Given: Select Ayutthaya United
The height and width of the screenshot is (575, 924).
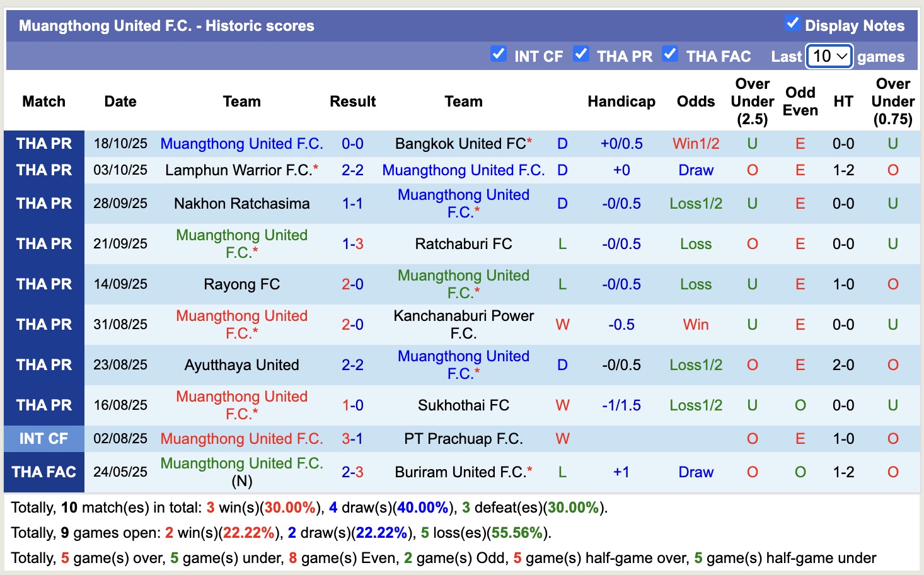Looking at the screenshot, I should [241, 364].
